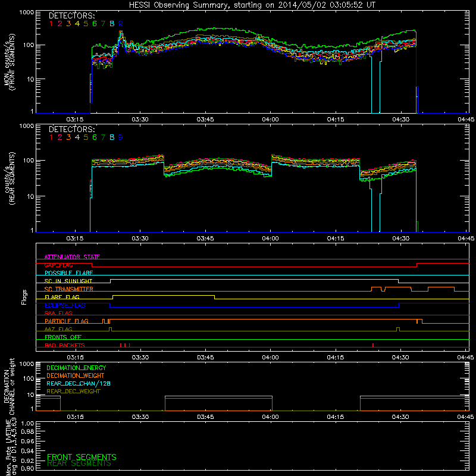
Task: Click 03:45 tick label under decimation plot
Action: pos(205,417)
